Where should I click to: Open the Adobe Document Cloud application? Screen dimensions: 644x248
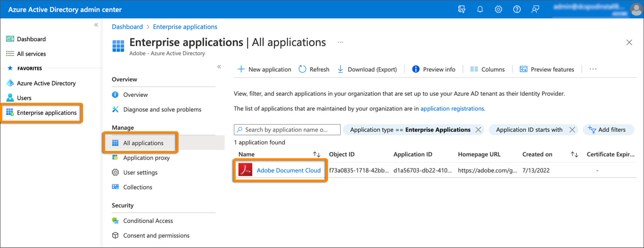tap(288, 170)
